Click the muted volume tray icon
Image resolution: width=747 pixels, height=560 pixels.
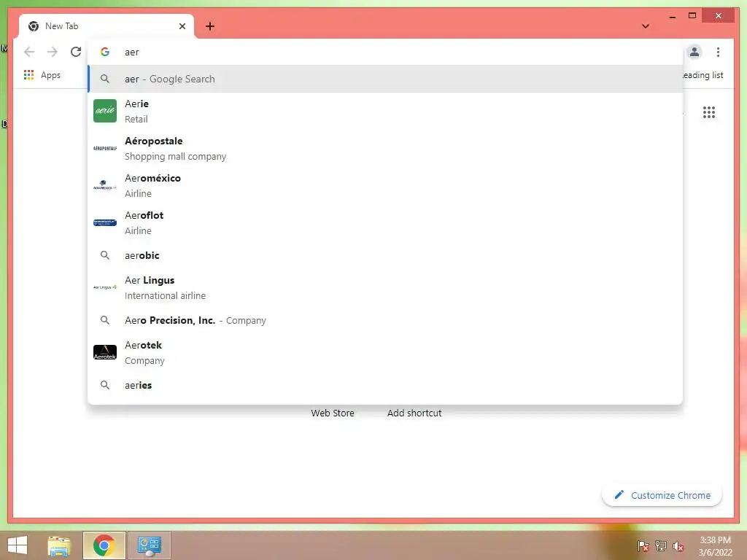pyautogui.click(x=678, y=545)
